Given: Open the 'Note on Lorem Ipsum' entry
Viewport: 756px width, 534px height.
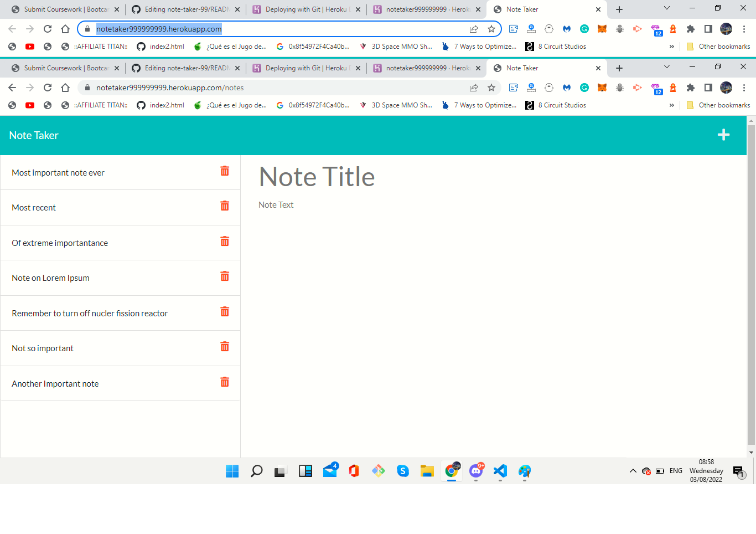Looking at the screenshot, I should coord(50,278).
